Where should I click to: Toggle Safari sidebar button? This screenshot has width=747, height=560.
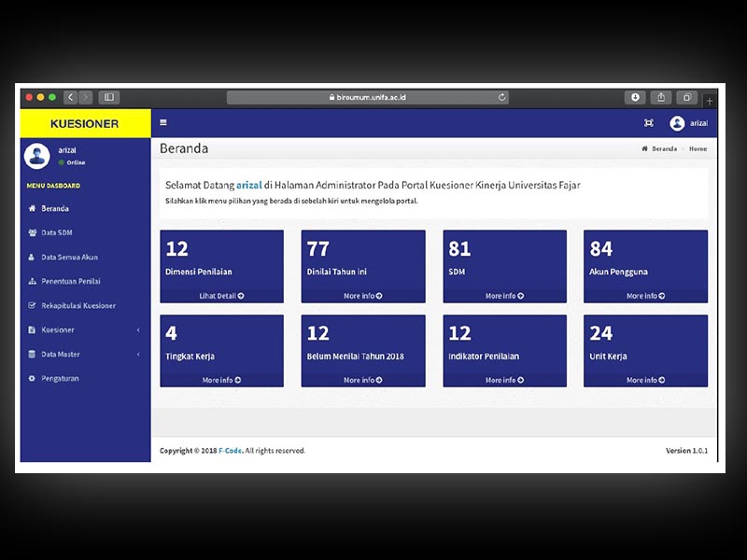[x=108, y=97]
